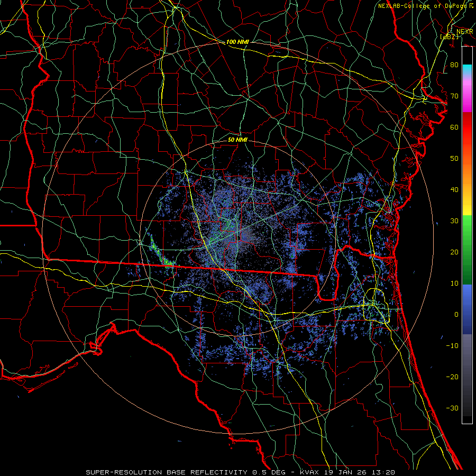
Task: Click the "-10" value on the dBZ scale
Action: pos(452,346)
